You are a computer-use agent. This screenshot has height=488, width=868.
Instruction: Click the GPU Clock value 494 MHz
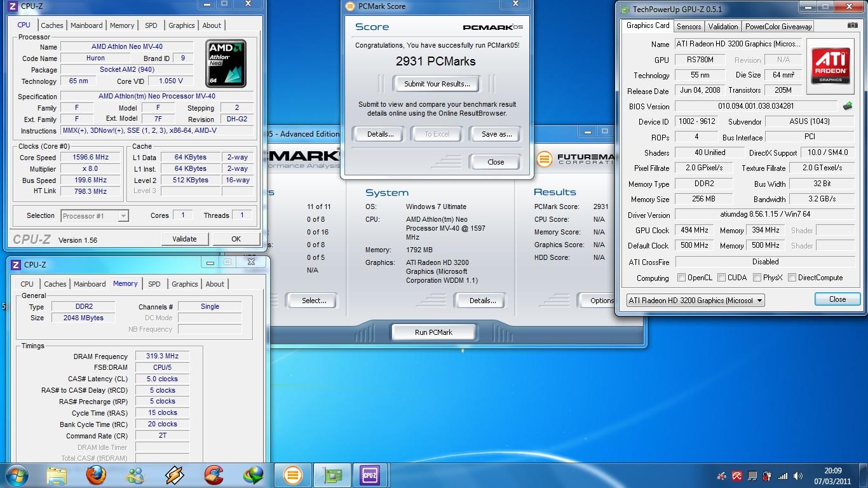695,230
